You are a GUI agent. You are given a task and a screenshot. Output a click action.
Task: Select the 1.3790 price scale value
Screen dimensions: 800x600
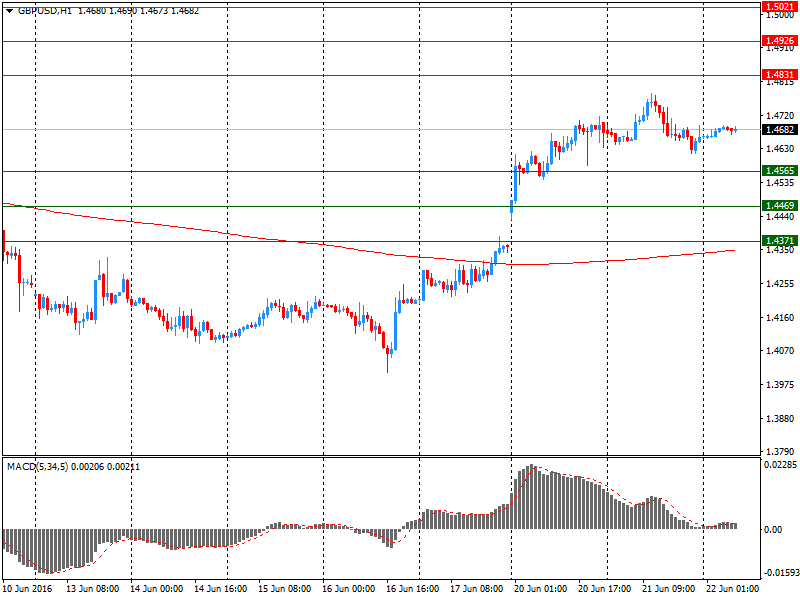coord(780,452)
